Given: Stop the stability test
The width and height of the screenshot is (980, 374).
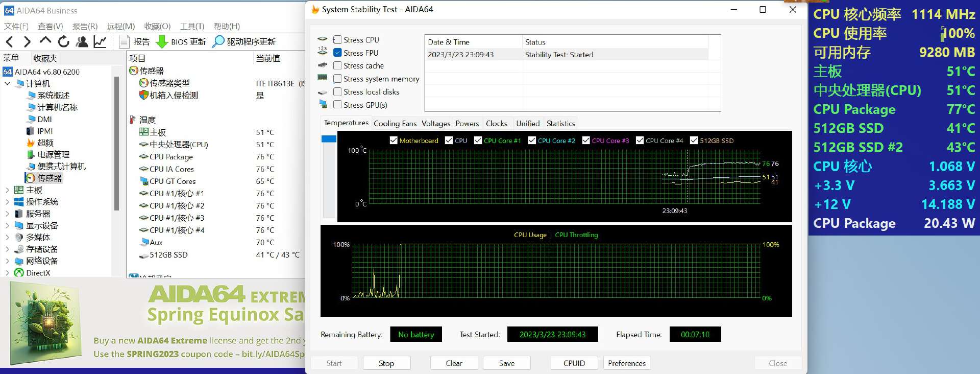Looking at the screenshot, I should [x=386, y=363].
